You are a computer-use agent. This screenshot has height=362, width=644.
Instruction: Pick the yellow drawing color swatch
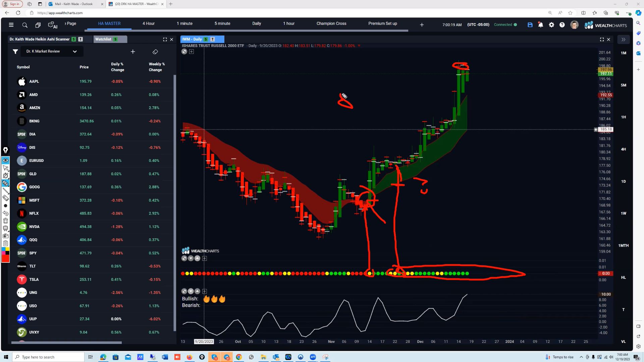click(x=7, y=249)
